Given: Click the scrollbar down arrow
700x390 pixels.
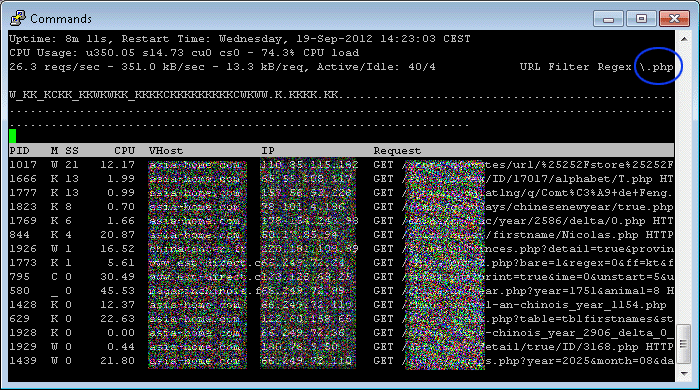Looking at the screenshot, I should (x=684, y=373).
